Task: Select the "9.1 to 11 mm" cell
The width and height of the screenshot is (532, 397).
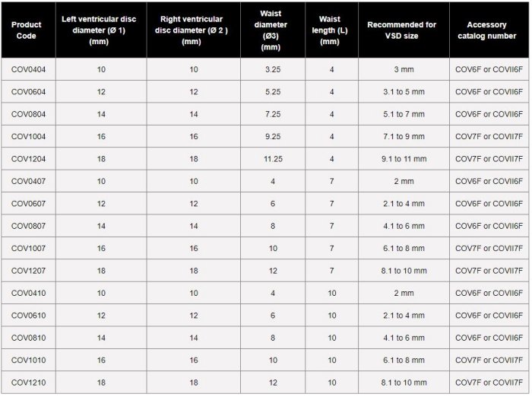Action: [x=403, y=159]
